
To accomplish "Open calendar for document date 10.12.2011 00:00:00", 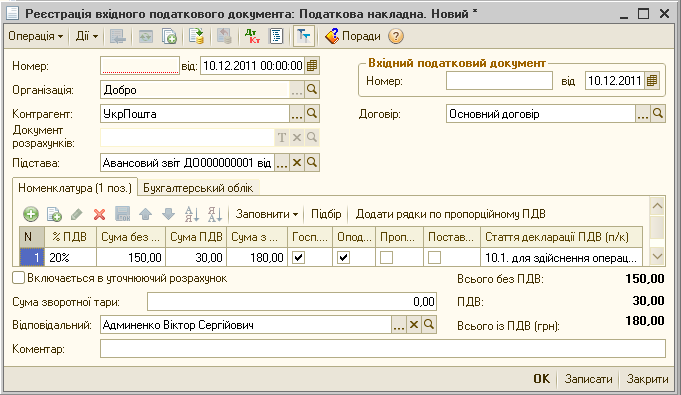I will (x=312, y=66).
